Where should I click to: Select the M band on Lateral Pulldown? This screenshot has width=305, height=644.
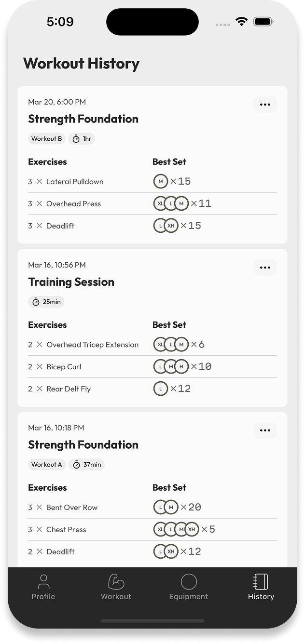tap(160, 181)
